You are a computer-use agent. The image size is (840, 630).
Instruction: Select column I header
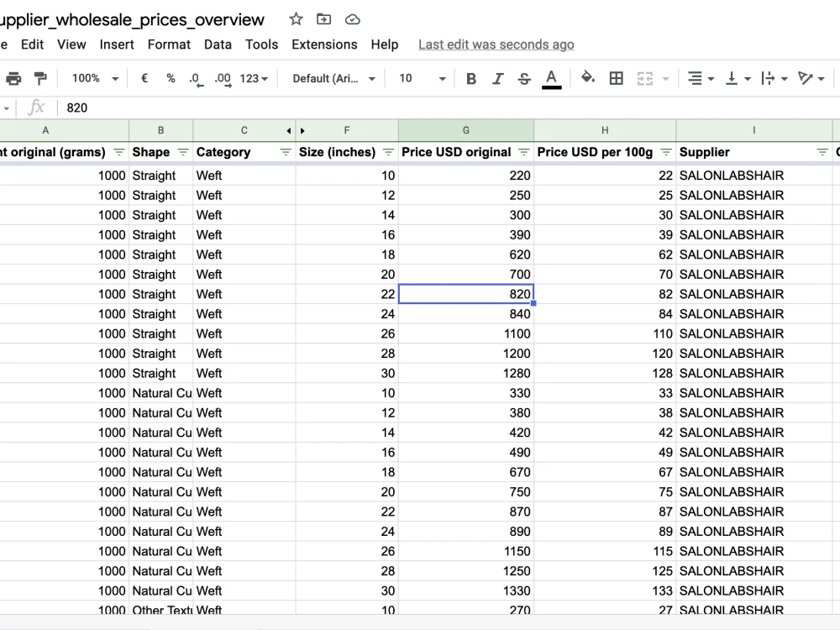point(753,130)
